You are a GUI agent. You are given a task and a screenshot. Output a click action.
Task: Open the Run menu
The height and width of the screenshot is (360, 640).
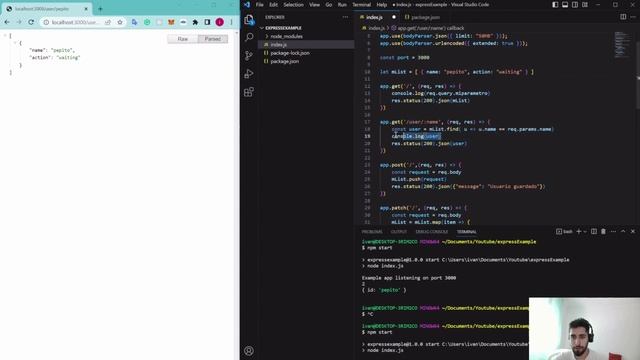(342, 4)
